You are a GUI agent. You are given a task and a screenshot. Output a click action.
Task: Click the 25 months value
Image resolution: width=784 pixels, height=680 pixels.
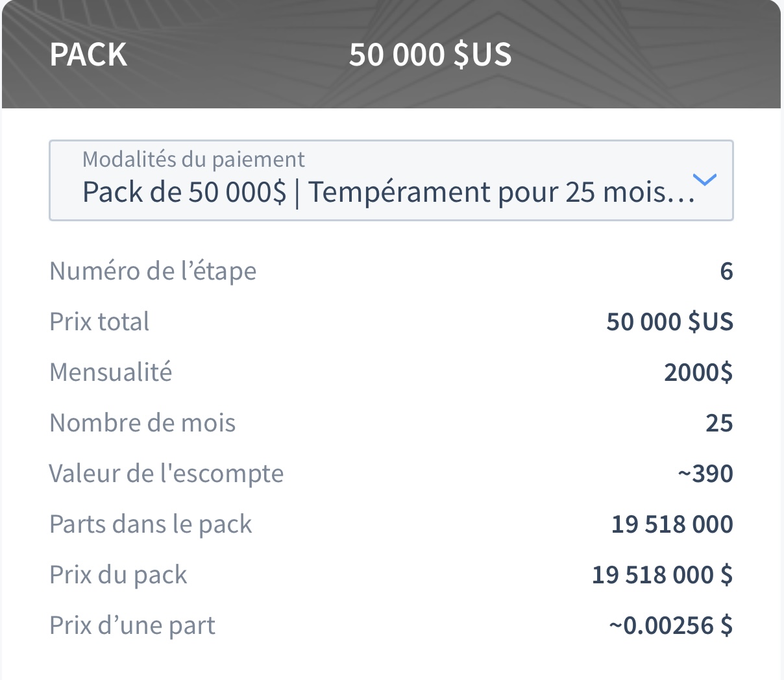pyautogui.click(x=719, y=423)
